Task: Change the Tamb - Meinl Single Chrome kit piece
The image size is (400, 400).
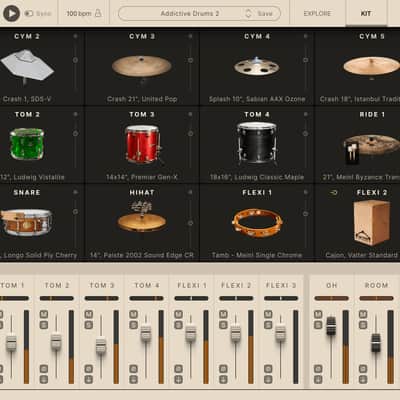Action: (x=257, y=255)
